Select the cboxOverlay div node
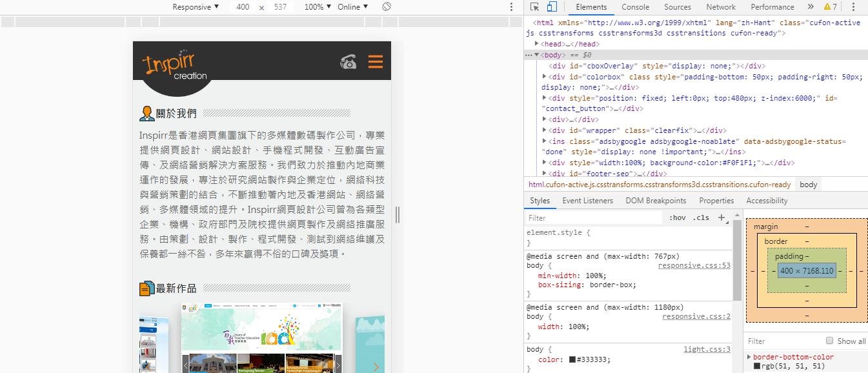Screen dimensions: 868x373 657,66
